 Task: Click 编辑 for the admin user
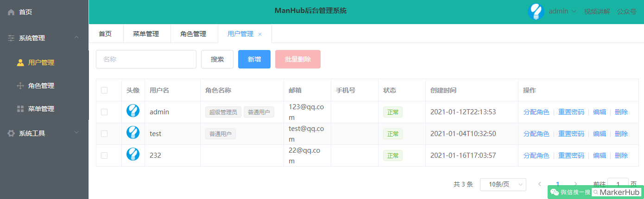(x=600, y=112)
